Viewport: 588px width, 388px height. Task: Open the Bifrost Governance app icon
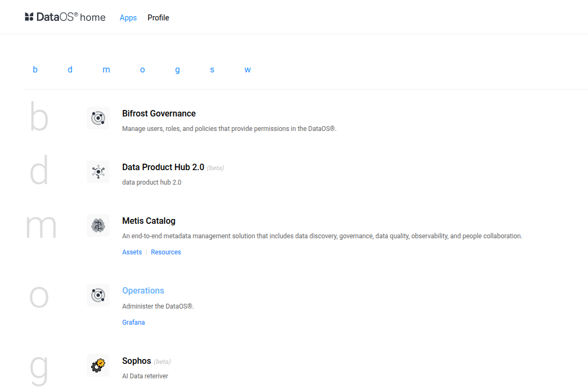(x=98, y=118)
